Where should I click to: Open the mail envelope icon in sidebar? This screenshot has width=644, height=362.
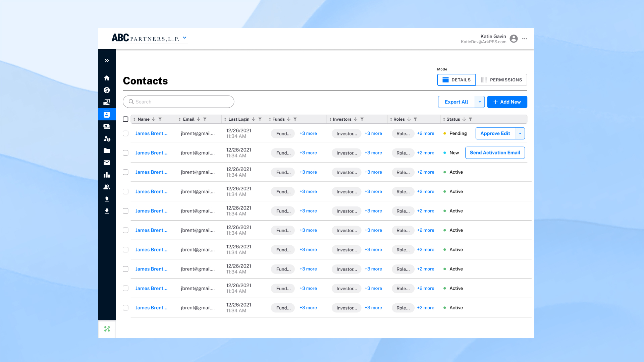pyautogui.click(x=107, y=163)
